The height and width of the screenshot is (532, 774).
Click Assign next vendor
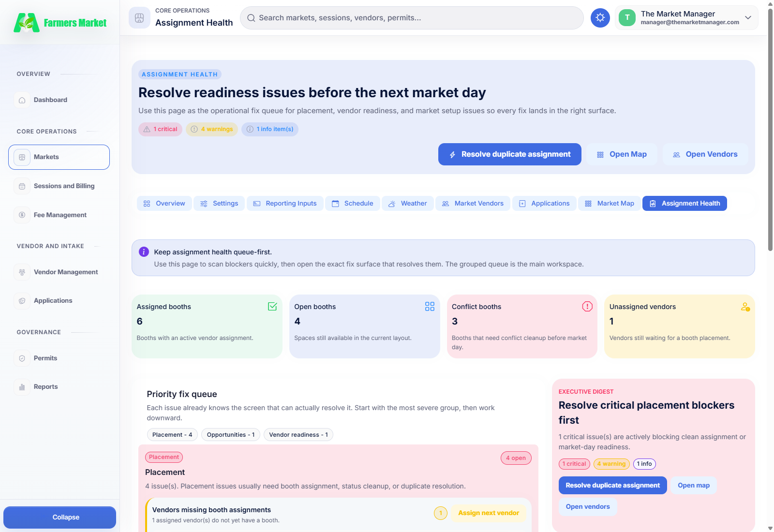pos(488,513)
